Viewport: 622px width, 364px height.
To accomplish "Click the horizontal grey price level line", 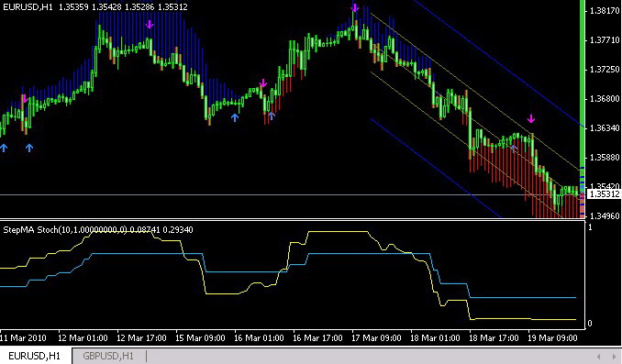I will tap(293, 194).
